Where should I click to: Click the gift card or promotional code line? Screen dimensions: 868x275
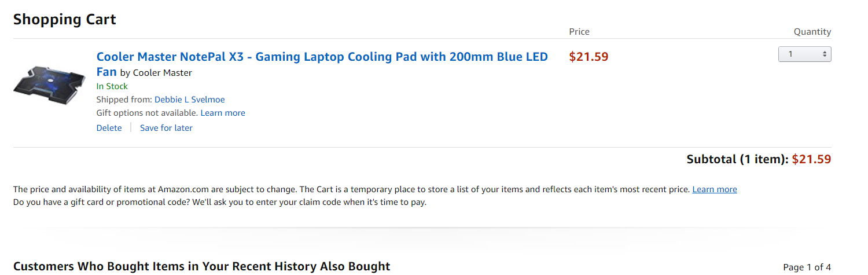(219, 203)
